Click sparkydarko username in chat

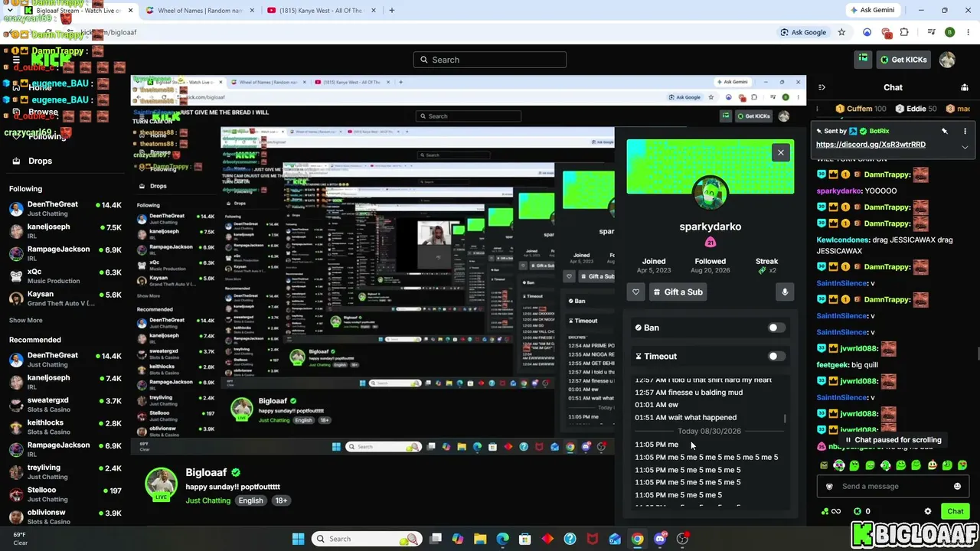pyautogui.click(x=839, y=191)
